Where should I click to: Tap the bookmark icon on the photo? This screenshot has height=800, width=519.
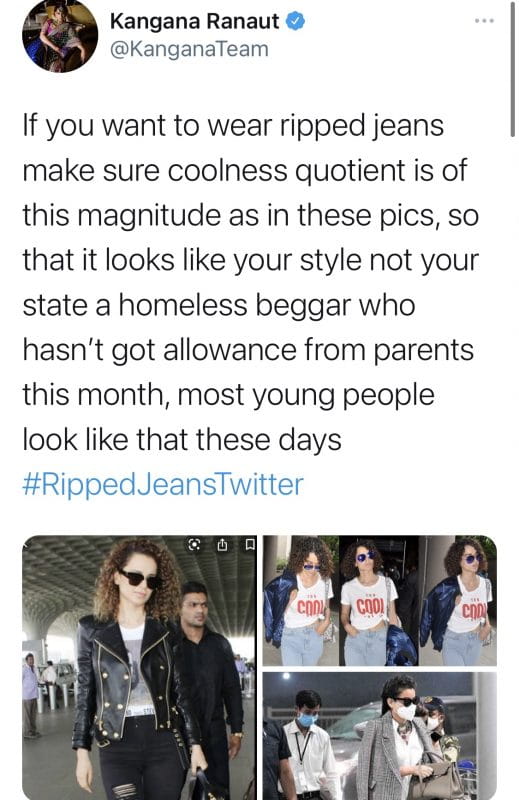250,545
